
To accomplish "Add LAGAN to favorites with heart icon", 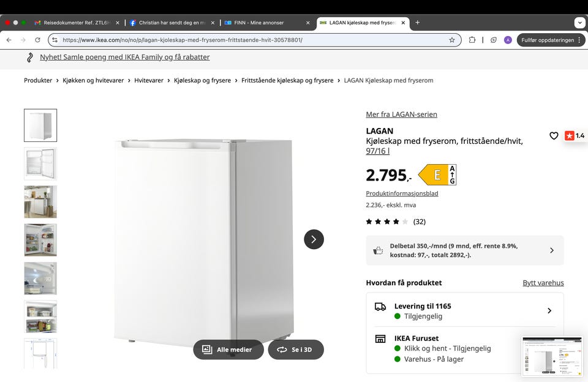I will point(554,136).
